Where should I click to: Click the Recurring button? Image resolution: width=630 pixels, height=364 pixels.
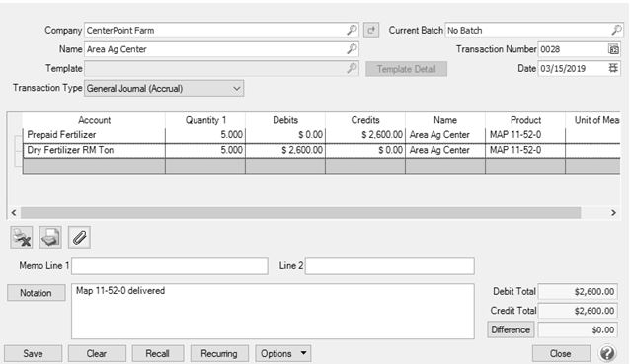pos(219,353)
